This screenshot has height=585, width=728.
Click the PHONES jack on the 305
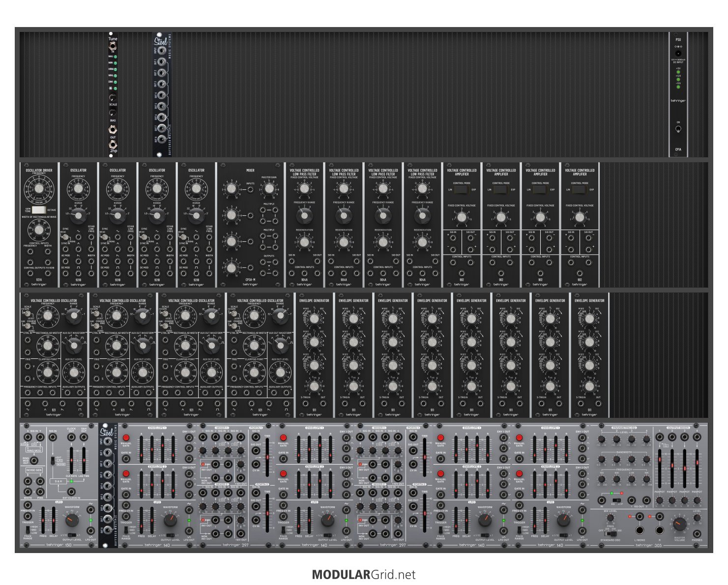697,534
